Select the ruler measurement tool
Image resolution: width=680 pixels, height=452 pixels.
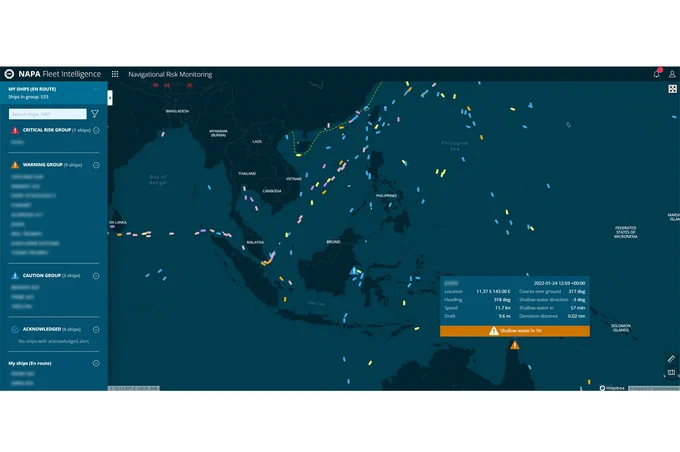coord(671,359)
